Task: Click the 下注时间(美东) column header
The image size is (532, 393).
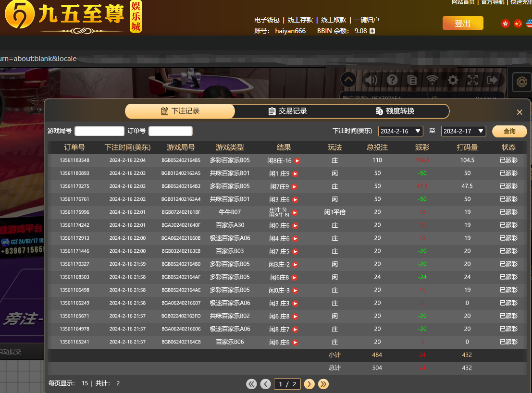Action: (127, 147)
